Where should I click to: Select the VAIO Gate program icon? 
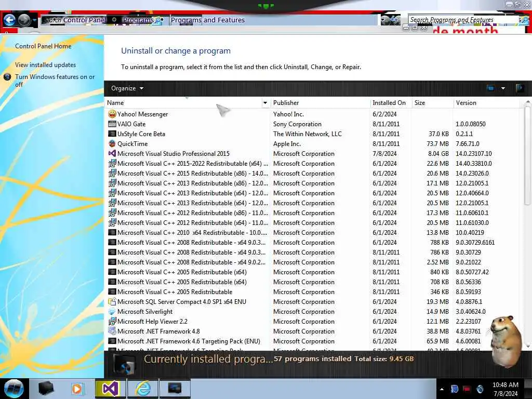click(x=112, y=124)
